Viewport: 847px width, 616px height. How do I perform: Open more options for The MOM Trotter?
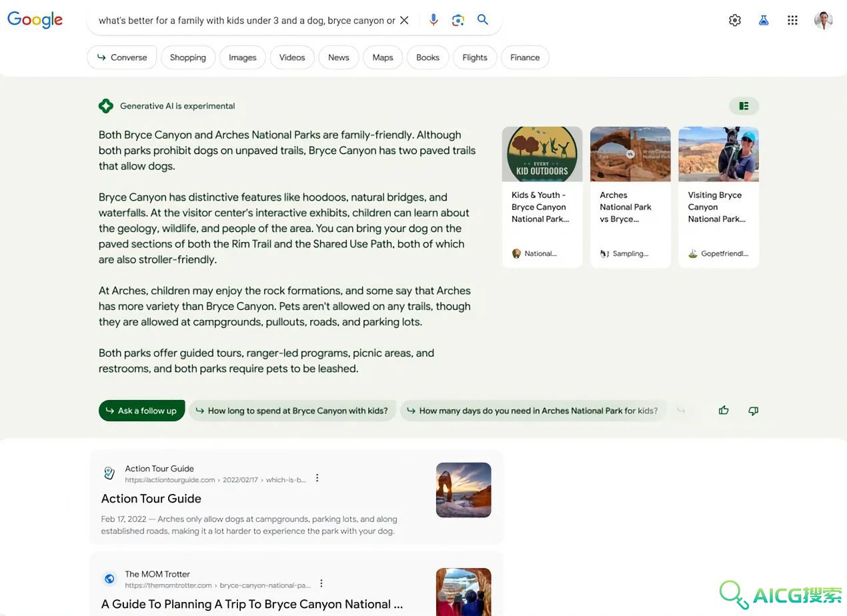point(321,583)
